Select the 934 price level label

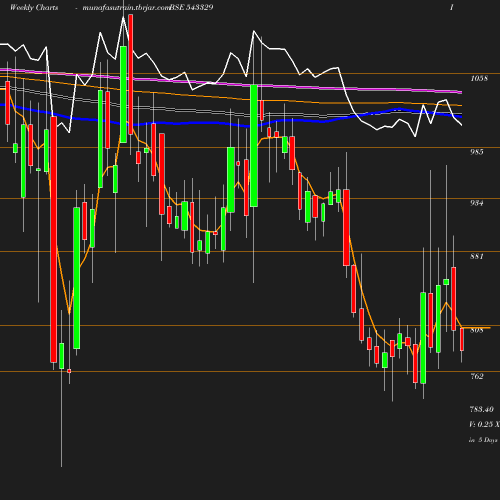pyautogui.click(x=477, y=203)
